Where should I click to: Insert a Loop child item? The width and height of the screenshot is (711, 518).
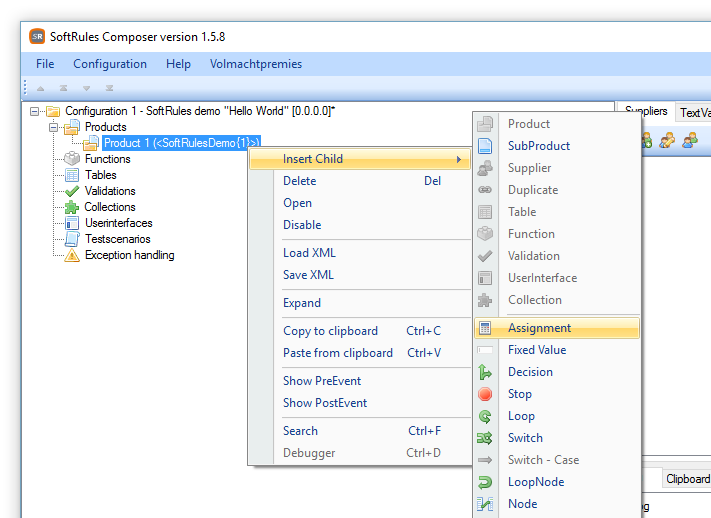click(557, 416)
